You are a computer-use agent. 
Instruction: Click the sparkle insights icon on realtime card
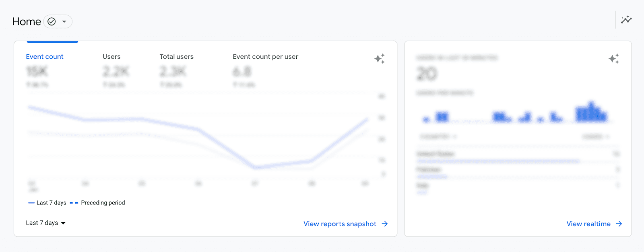pyautogui.click(x=614, y=59)
